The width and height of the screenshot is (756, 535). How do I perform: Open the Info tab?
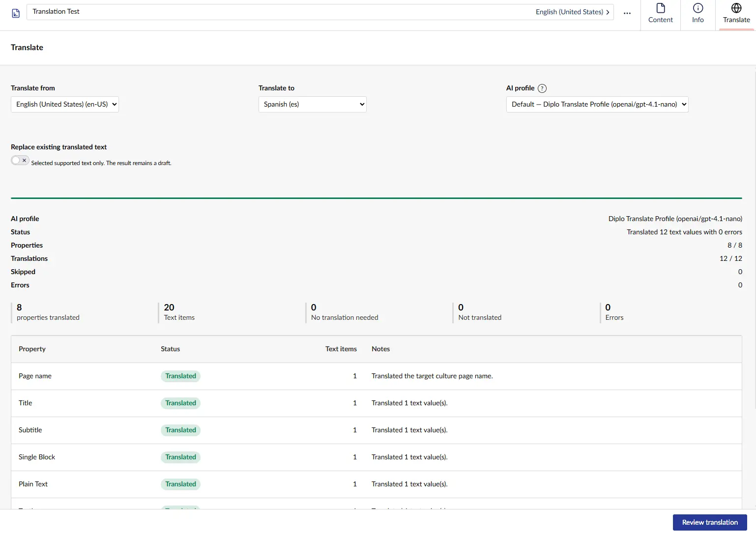pos(698,14)
